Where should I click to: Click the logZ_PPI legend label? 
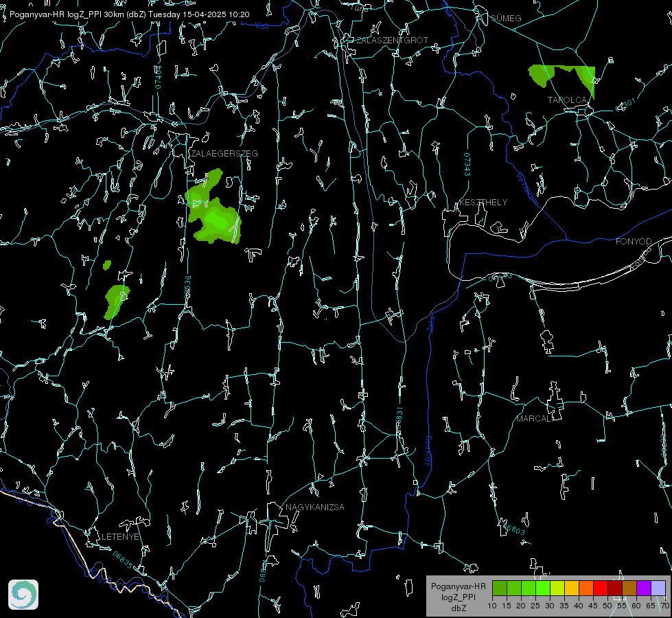pos(459,597)
